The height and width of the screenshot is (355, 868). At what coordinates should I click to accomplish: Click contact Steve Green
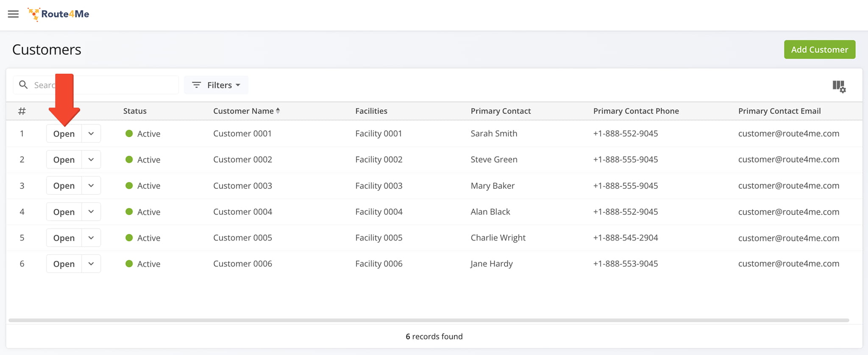(494, 160)
